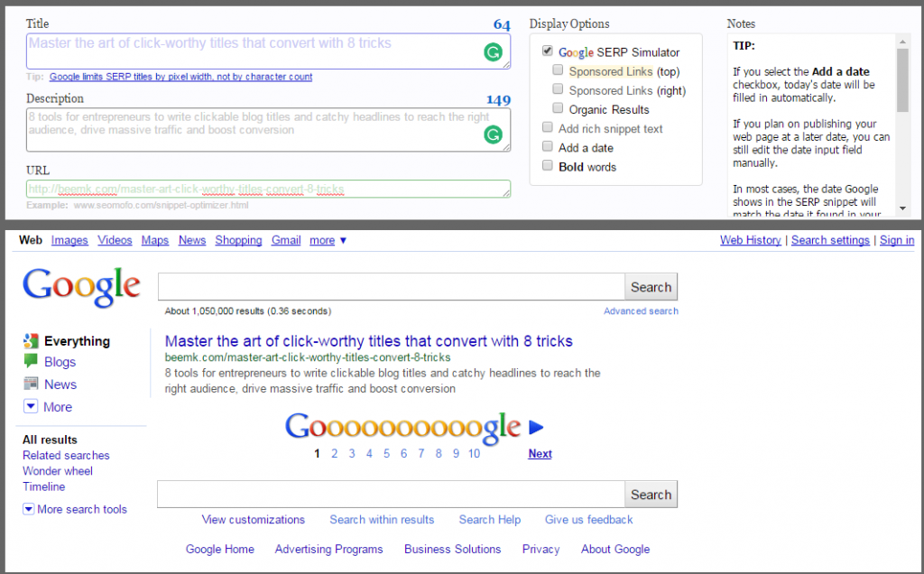This screenshot has width=924, height=574.
Task: Focus the URL input field
Action: (268, 190)
